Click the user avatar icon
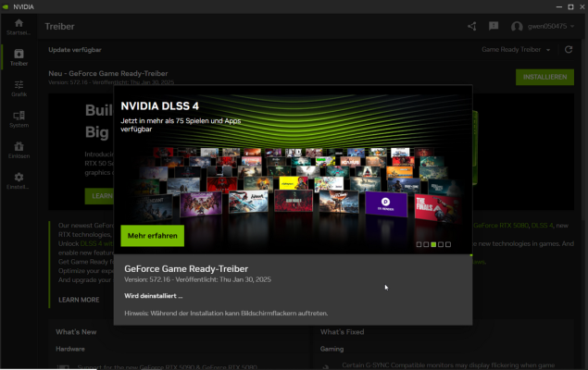This screenshot has width=588, height=370. coord(517,27)
